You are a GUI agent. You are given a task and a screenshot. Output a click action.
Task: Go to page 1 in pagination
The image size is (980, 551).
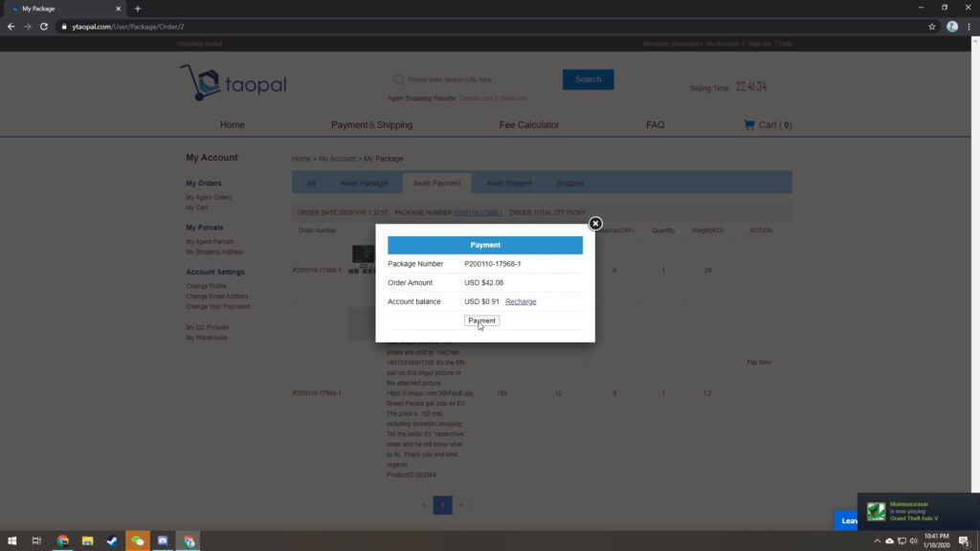442,505
